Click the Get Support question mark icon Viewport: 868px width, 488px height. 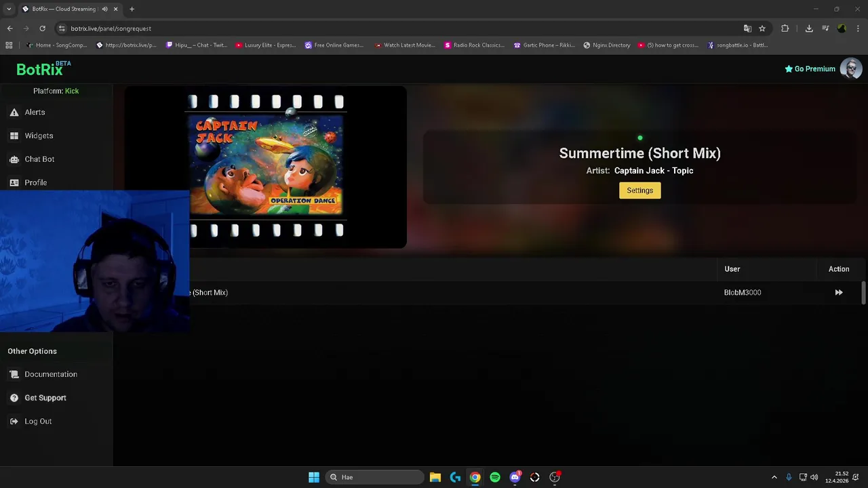tap(14, 398)
